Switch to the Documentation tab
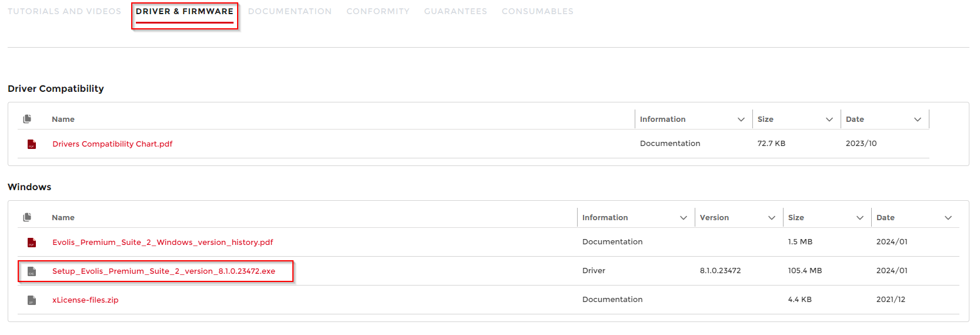Viewport: 980px width, 335px height. 290,11
